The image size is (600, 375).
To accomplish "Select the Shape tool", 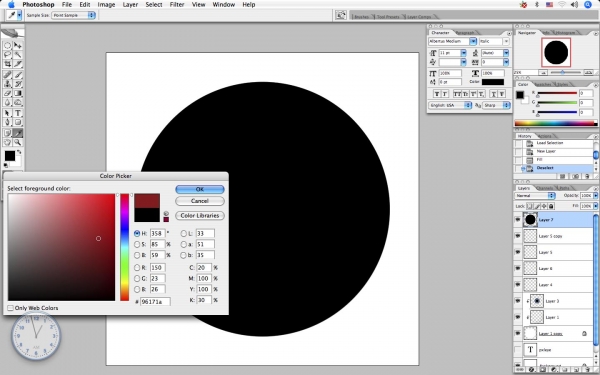I will [18, 122].
